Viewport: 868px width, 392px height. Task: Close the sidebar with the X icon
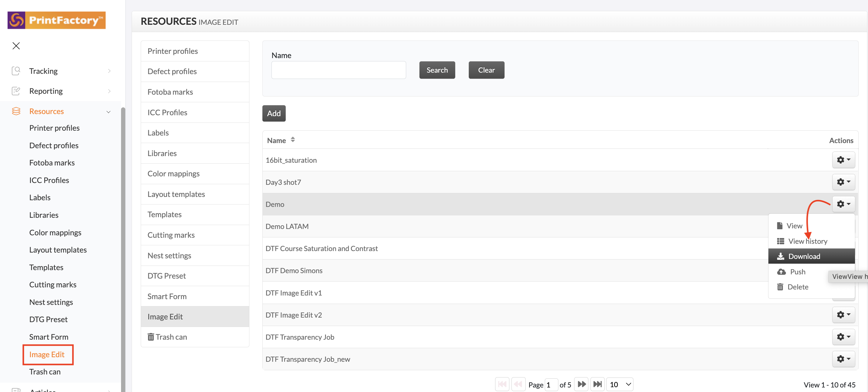pyautogui.click(x=16, y=46)
